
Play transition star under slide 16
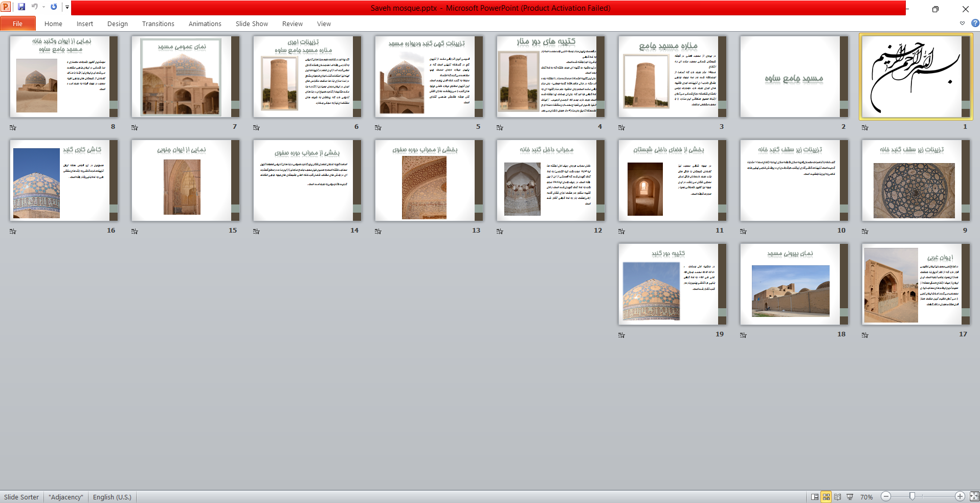point(13,231)
